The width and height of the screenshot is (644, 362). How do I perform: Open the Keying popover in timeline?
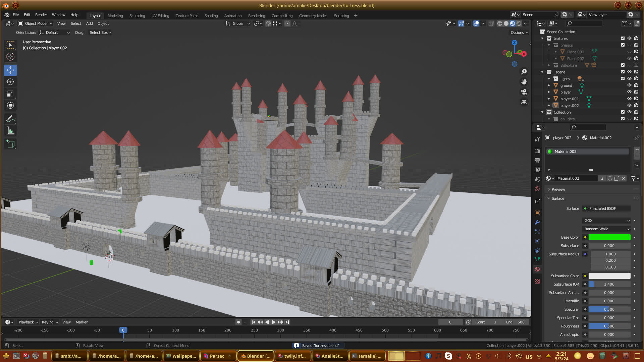[x=50, y=322]
